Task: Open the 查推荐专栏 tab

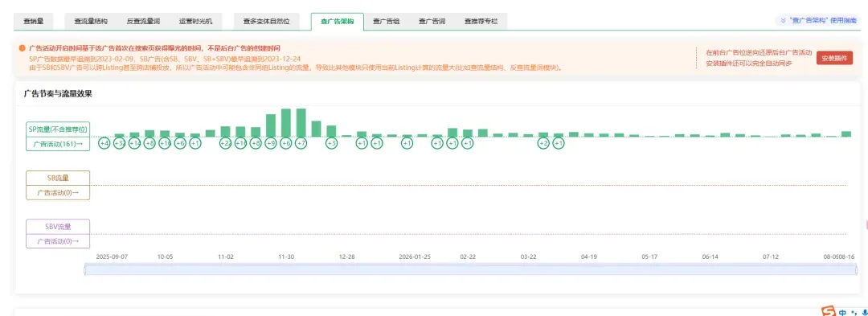Action: click(481, 21)
